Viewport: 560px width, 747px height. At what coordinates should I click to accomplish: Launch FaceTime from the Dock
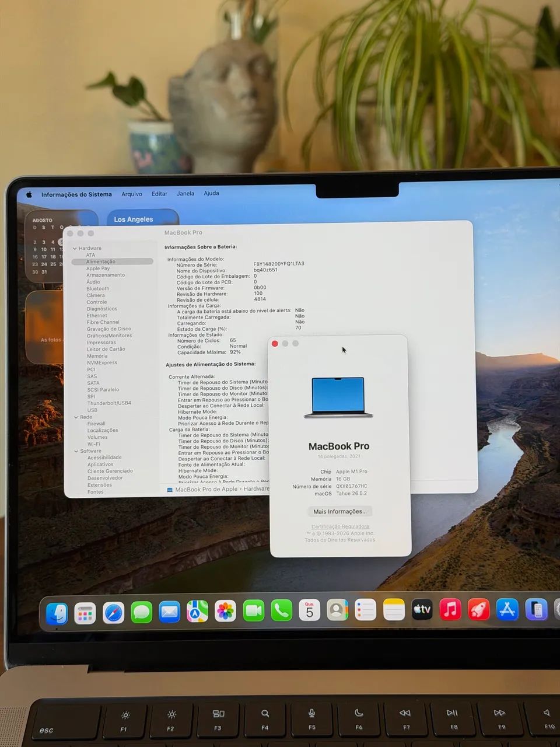[253, 610]
